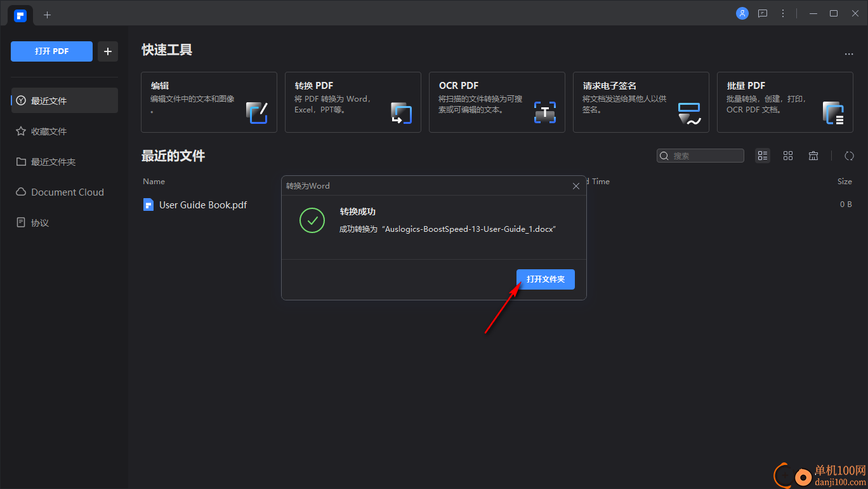
Task: Switch to list view icon
Action: (763, 156)
